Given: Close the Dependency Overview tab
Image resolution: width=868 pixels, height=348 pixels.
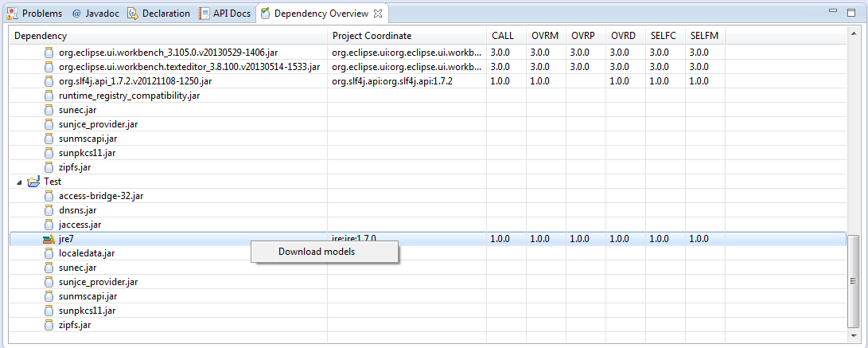Looking at the screenshot, I should (x=379, y=14).
